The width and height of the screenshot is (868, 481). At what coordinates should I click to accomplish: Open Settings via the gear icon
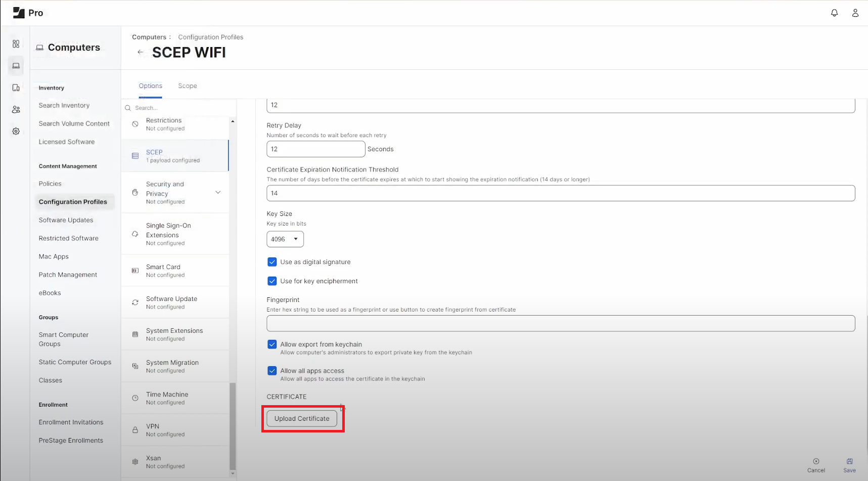click(16, 131)
